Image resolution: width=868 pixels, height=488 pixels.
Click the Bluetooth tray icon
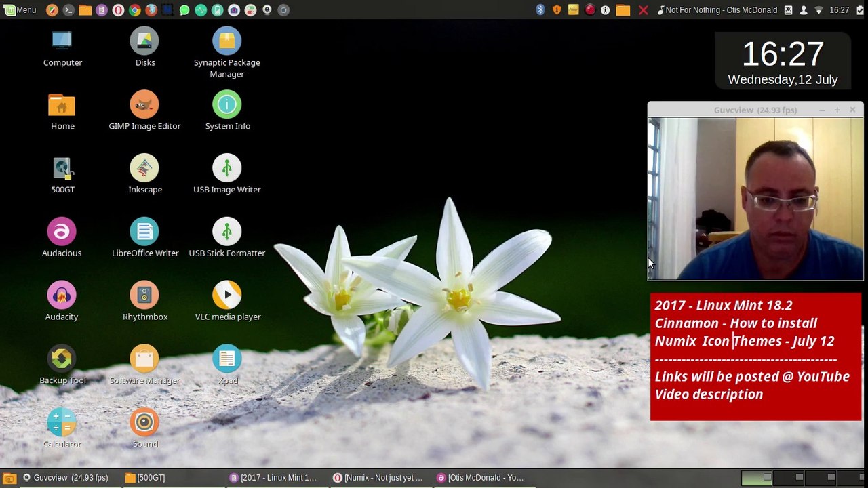pyautogui.click(x=540, y=10)
